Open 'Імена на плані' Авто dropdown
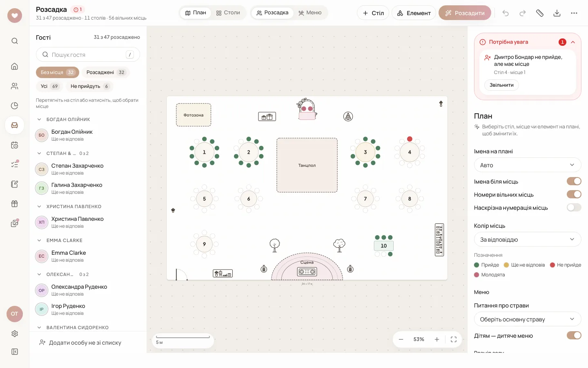The height and width of the screenshot is (368, 588). pyautogui.click(x=528, y=165)
